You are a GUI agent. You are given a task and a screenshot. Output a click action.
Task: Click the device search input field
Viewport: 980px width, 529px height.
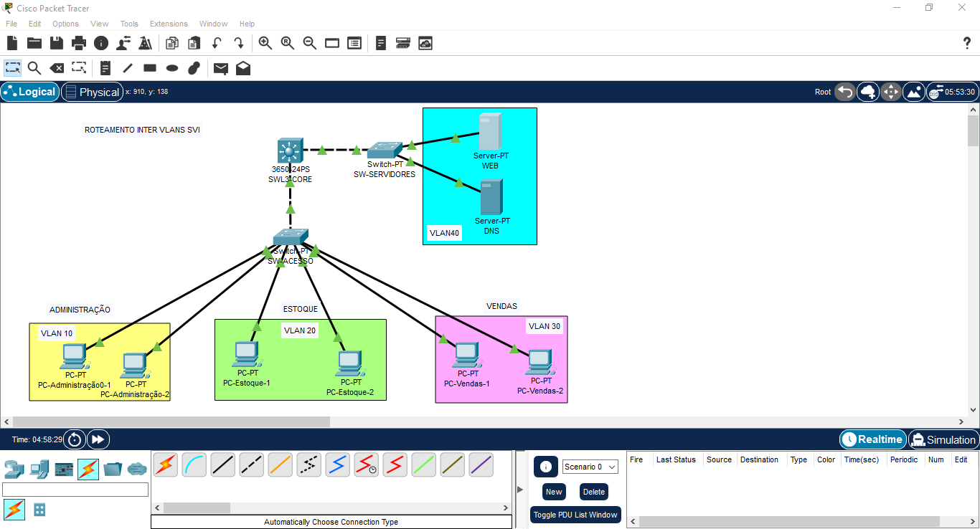click(75, 490)
